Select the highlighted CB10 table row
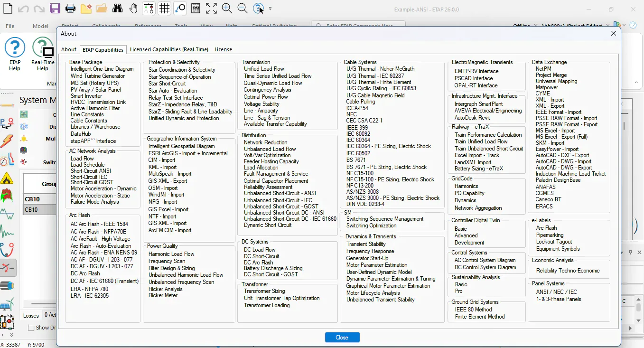 (x=40, y=210)
